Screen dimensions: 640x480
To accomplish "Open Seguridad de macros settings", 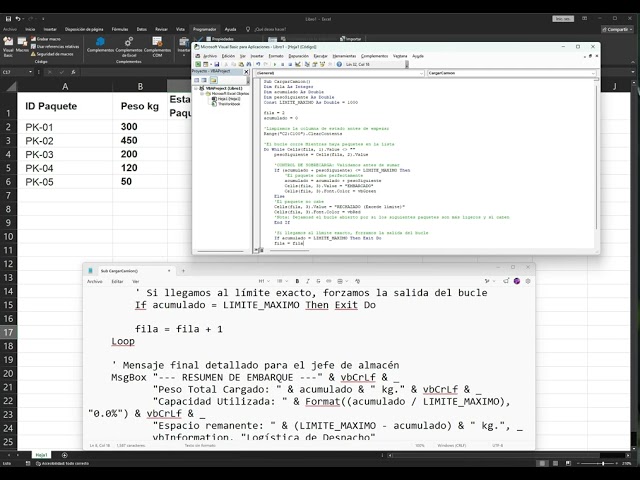I will 52,54.
